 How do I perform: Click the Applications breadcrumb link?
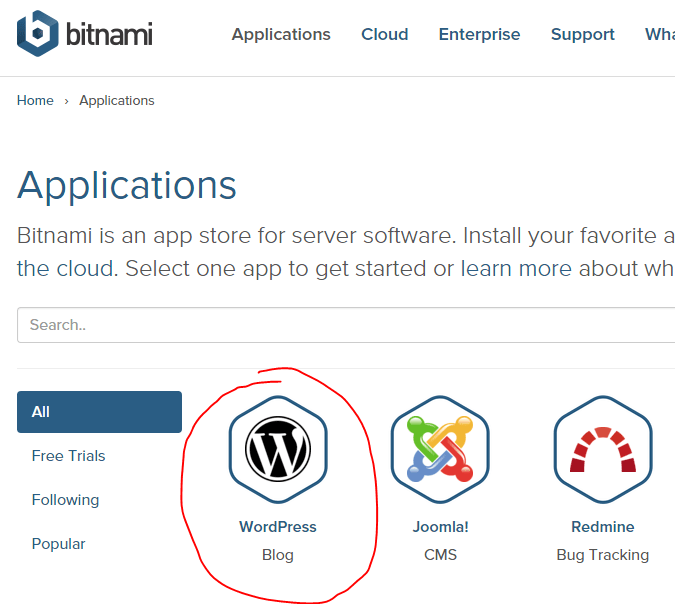117,101
